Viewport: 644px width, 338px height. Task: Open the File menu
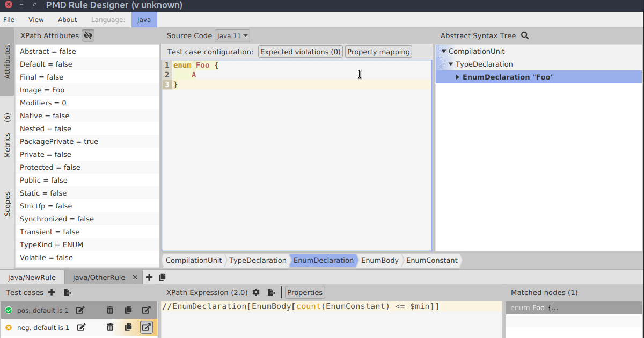click(9, 20)
